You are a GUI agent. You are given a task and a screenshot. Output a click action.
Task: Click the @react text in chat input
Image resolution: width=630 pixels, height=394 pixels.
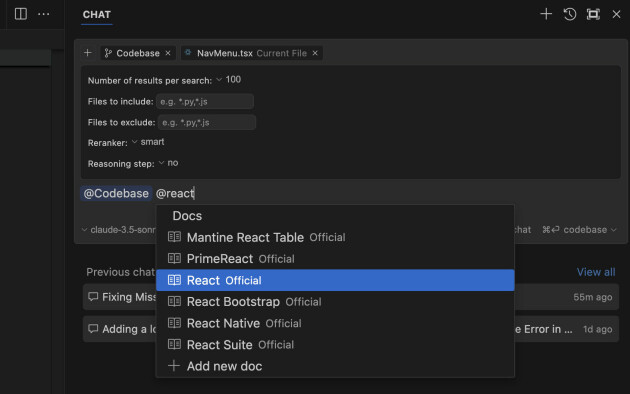tap(175, 193)
